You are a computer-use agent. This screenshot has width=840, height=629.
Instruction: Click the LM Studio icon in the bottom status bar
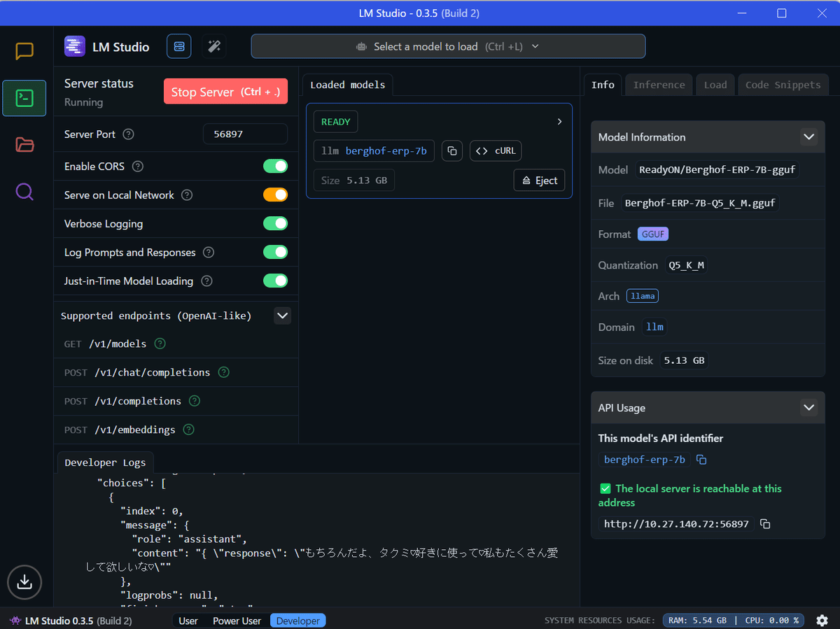click(x=15, y=621)
